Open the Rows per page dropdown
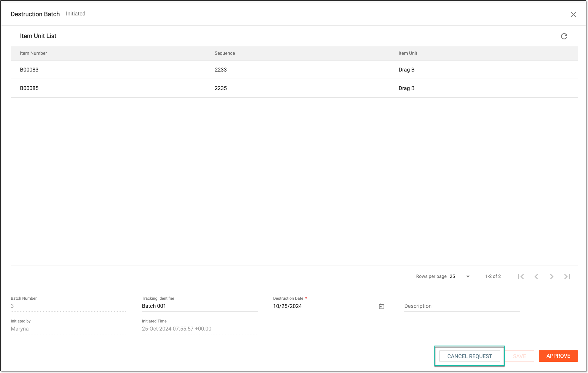The height and width of the screenshot is (373, 588). point(460,276)
